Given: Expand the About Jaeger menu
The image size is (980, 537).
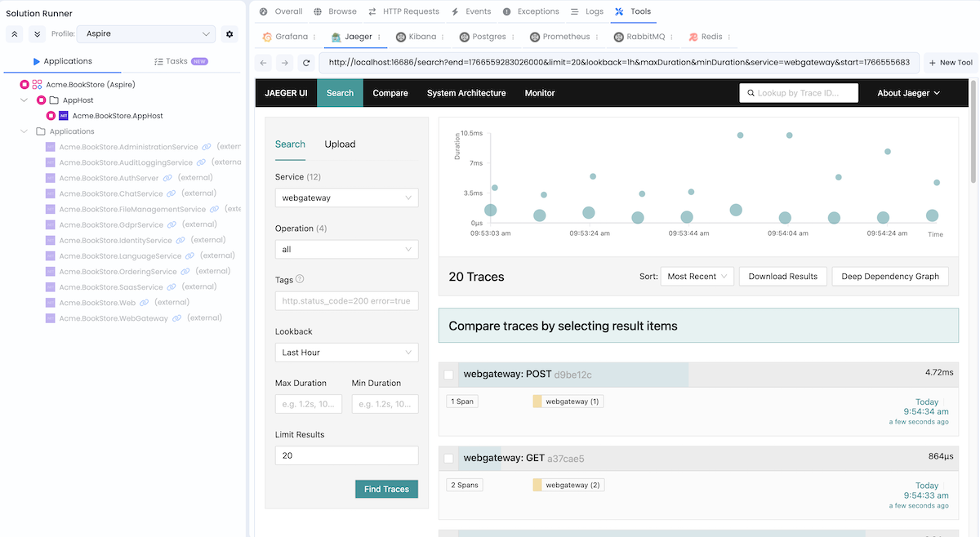Looking at the screenshot, I should (x=908, y=93).
